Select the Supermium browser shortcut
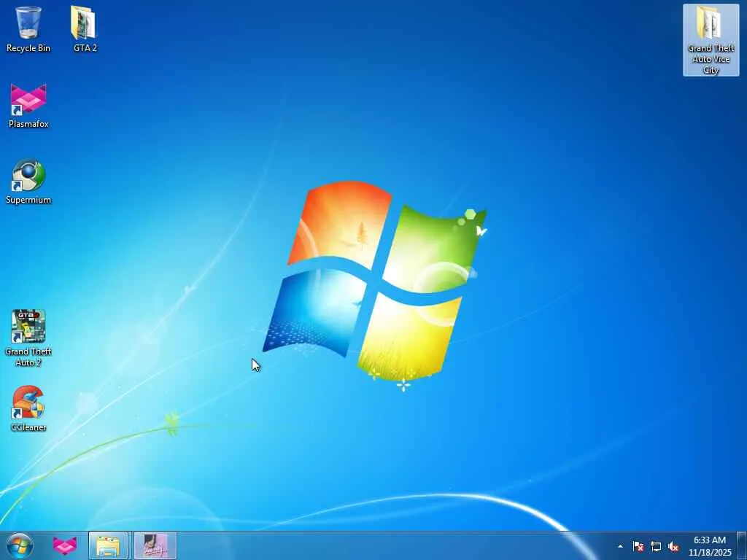The width and height of the screenshot is (747, 560). [x=28, y=182]
